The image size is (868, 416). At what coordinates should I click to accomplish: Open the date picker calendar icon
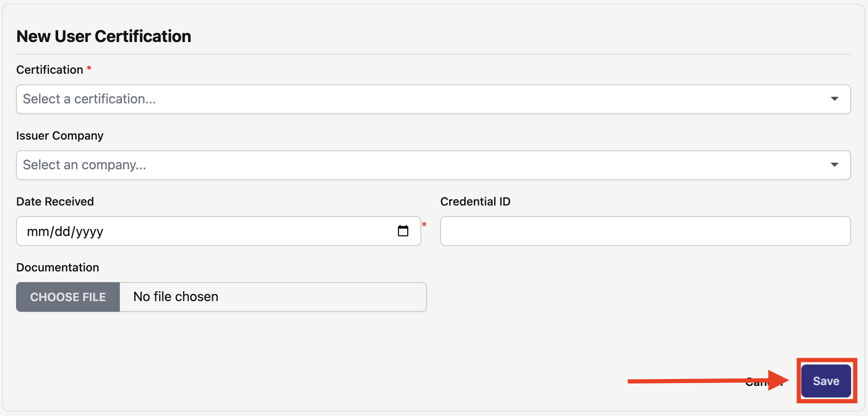point(403,231)
